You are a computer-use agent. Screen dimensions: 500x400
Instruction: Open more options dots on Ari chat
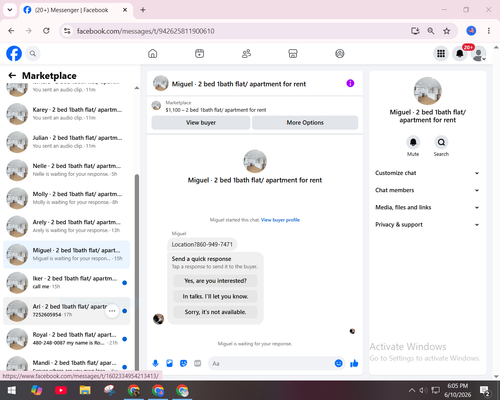tap(112, 311)
